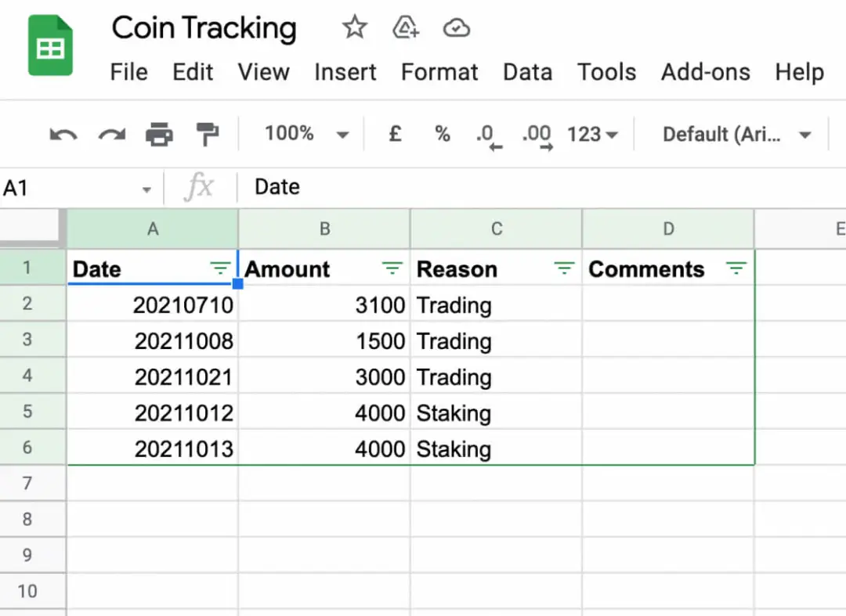The image size is (846, 616).
Task: Click the Move to Drive folder icon
Action: pyautogui.click(x=405, y=29)
